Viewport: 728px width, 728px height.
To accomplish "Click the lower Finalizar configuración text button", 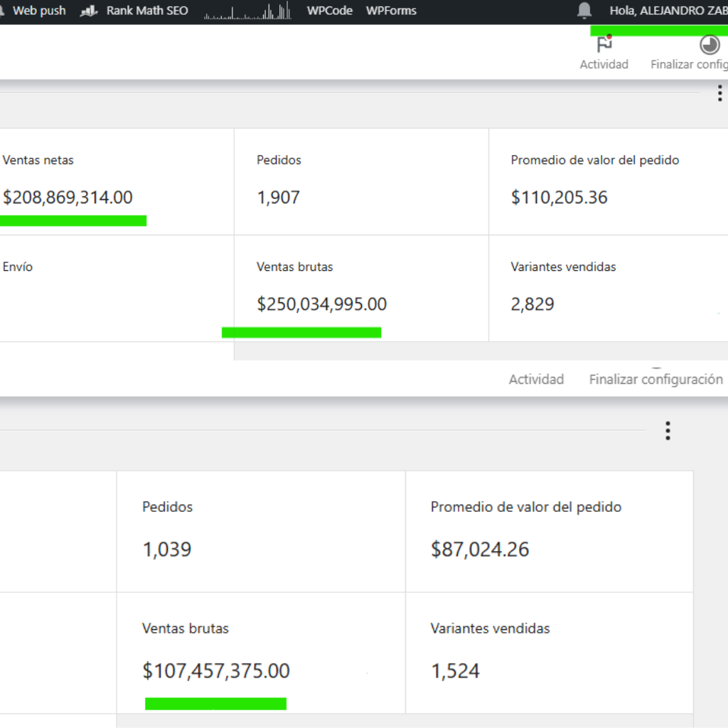I will [655, 380].
